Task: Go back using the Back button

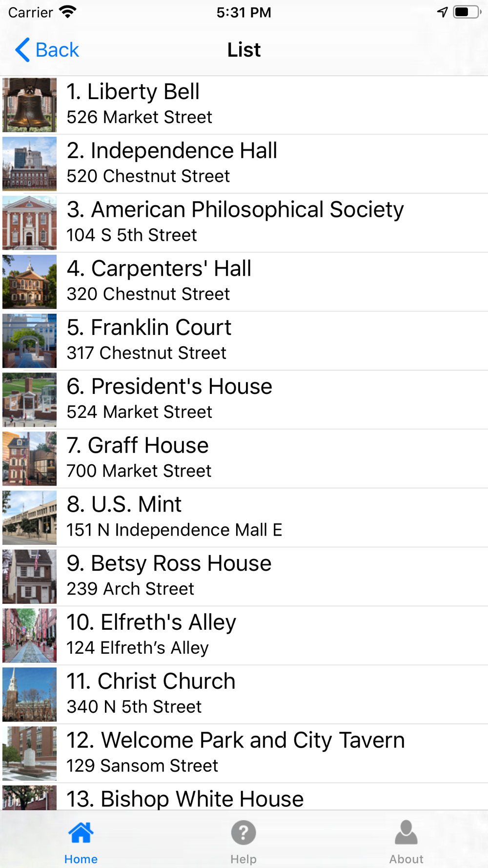Action: [47, 50]
